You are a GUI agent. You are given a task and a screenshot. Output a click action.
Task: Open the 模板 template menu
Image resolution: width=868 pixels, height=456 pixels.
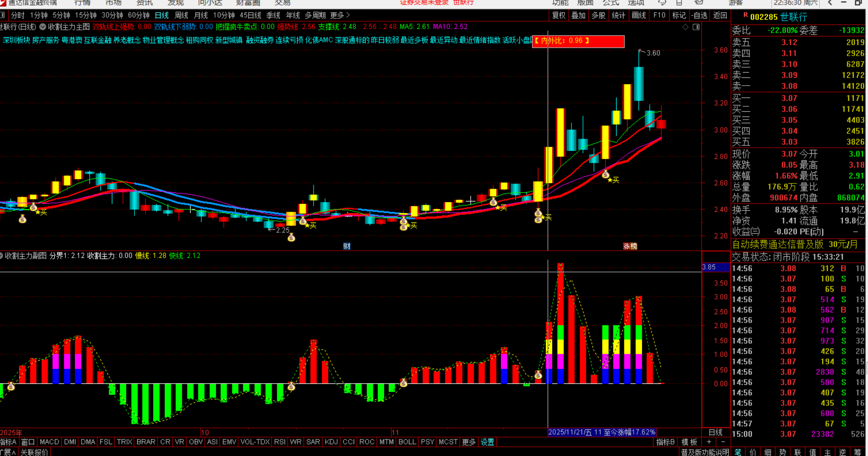point(689,442)
